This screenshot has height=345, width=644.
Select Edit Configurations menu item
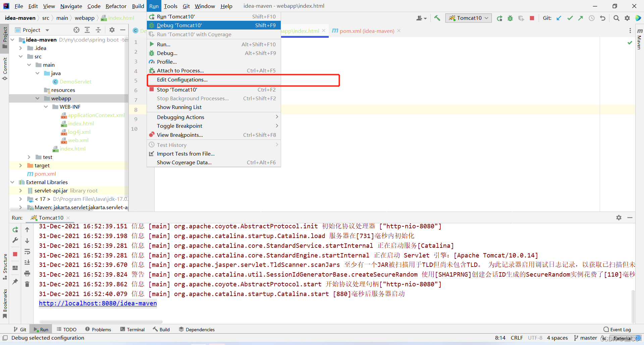(x=214, y=79)
